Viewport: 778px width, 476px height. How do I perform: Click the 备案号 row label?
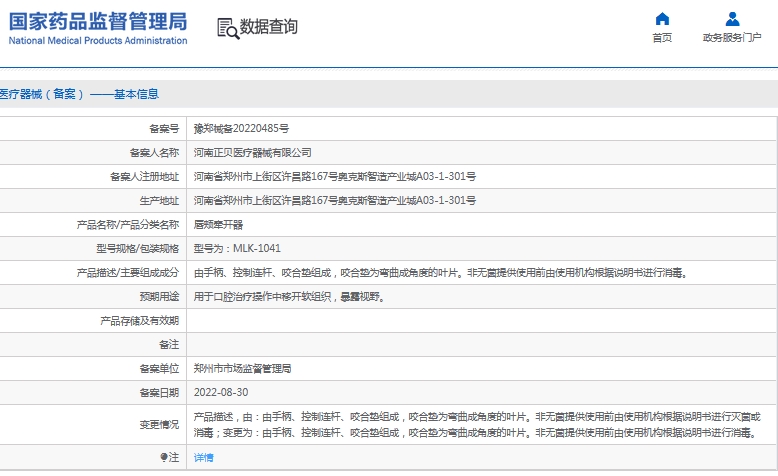click(164, 129)
